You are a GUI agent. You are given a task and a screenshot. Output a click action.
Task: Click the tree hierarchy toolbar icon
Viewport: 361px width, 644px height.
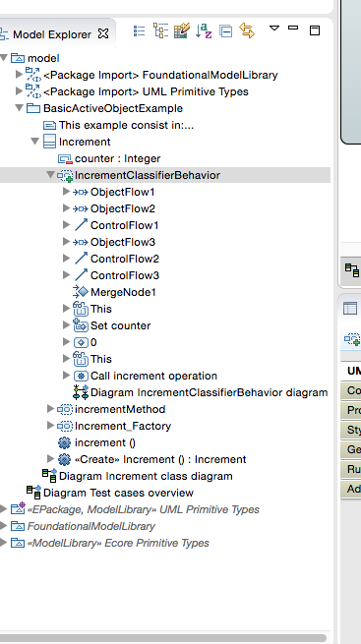(x=160, y=30)
